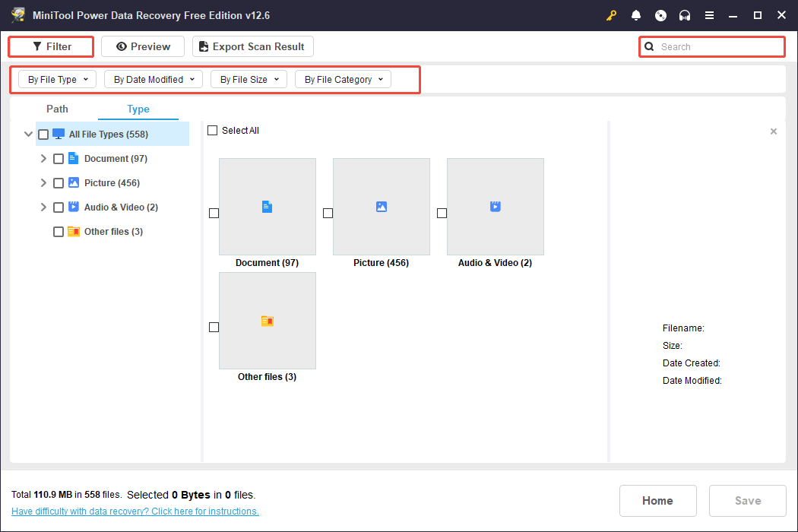Tick the Document (97) tree checkbox
Image resolution: width=798 pixels, height=532 pixels.
(59, 159)
